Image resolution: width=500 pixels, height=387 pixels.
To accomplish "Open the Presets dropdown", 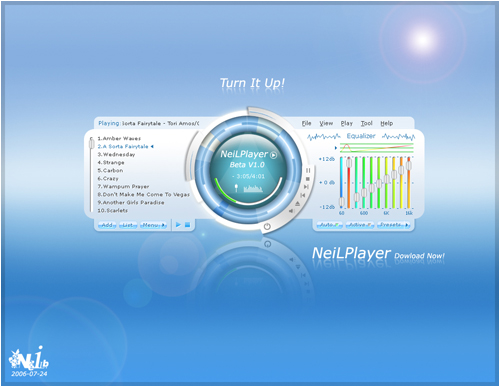I will click(x=393, y=225).
